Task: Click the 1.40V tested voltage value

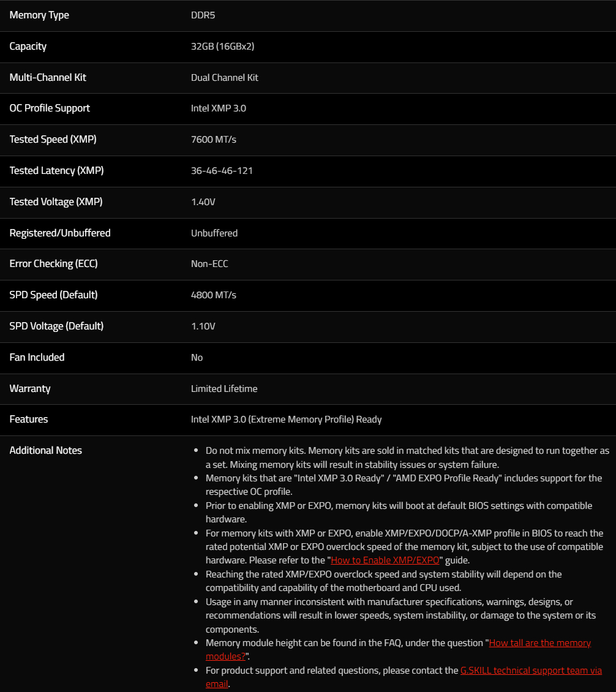Action: (x=203, y=202)
